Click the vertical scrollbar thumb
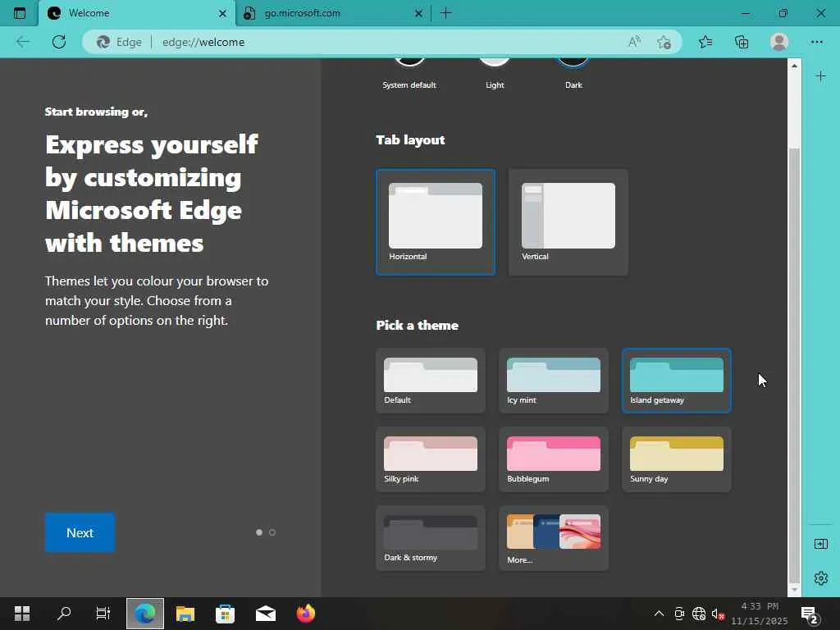 (794, 365)
